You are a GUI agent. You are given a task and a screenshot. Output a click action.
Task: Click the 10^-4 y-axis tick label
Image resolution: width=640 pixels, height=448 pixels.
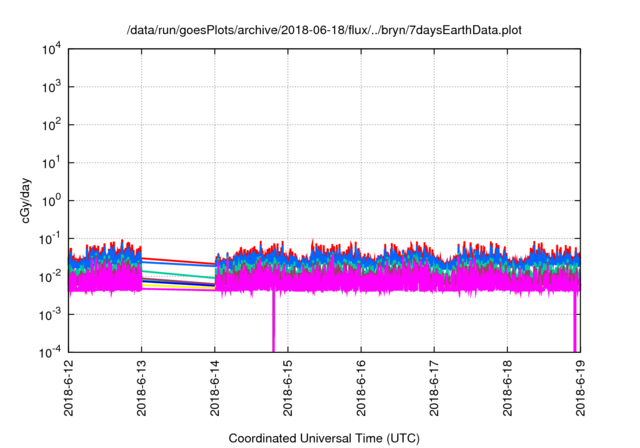tap(49, 352)
